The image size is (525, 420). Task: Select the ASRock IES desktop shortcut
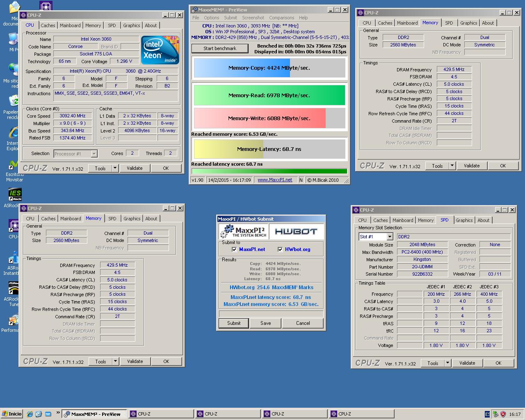pyautogui.click(x=15, y=194)
